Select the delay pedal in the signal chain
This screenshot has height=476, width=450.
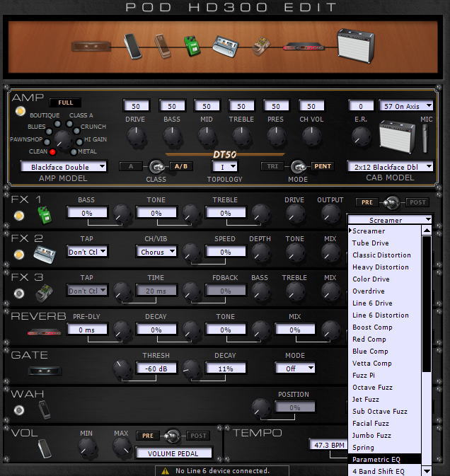pos(260,47)
